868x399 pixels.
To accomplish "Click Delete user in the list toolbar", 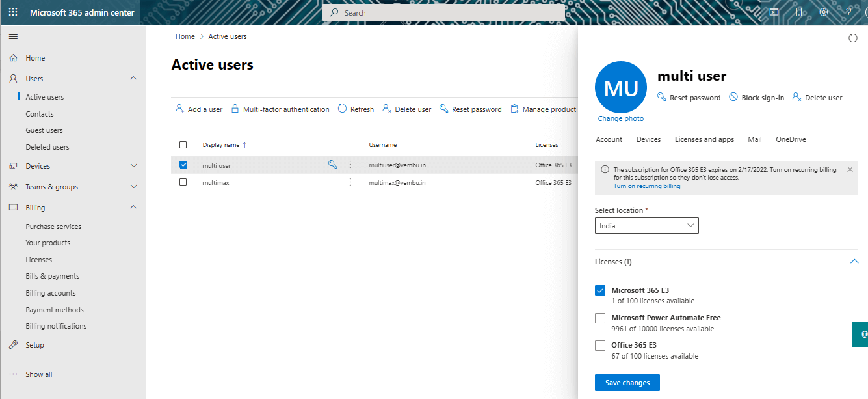I will [x=406, y=109].
